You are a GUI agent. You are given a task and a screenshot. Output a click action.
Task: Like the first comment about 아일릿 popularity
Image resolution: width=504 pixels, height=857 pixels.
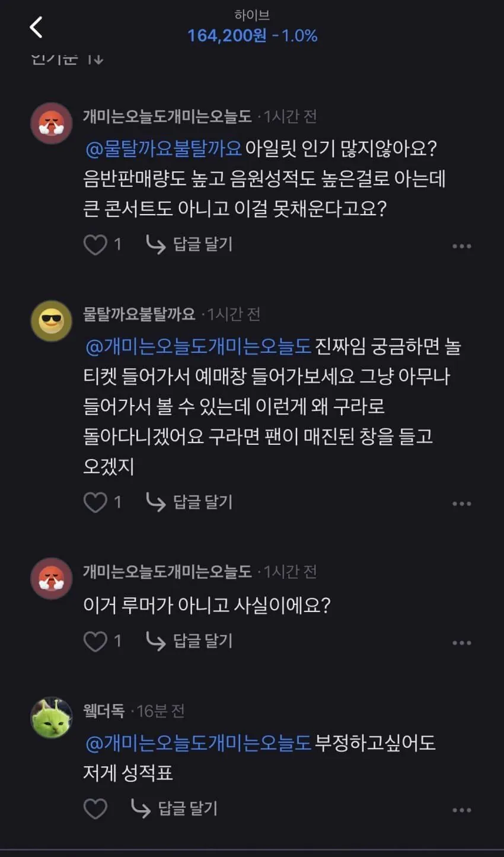tap(95, 244)
